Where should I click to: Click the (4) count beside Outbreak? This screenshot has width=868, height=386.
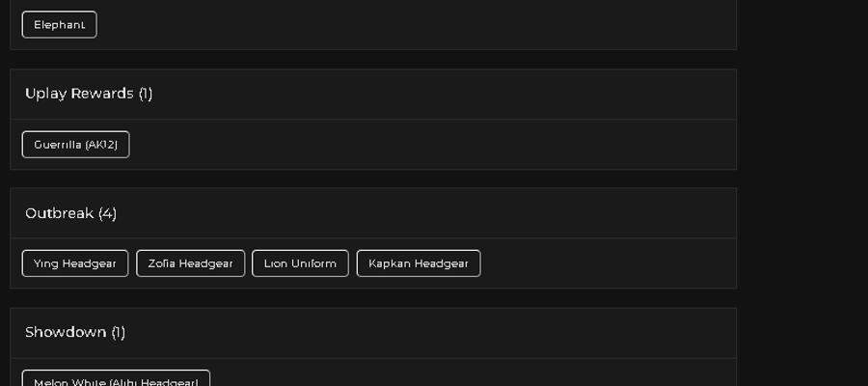coord(107,213)
